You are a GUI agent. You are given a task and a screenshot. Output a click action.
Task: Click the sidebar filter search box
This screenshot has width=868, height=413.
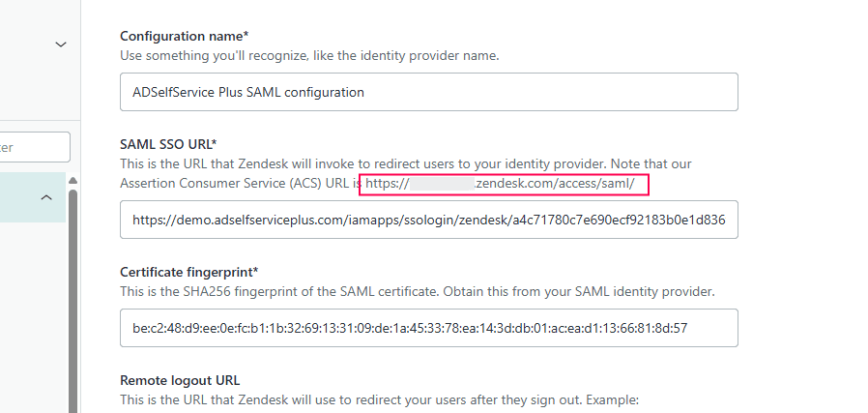point(34,147)
